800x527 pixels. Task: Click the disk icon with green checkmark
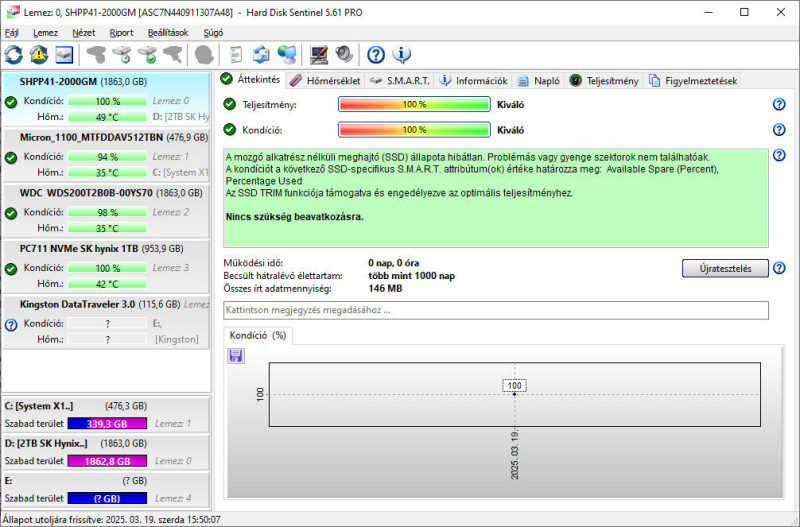147,55
